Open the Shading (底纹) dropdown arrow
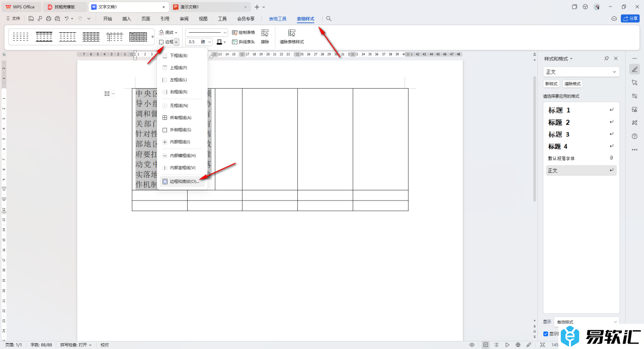644x349 pixels. click(176, 32)
